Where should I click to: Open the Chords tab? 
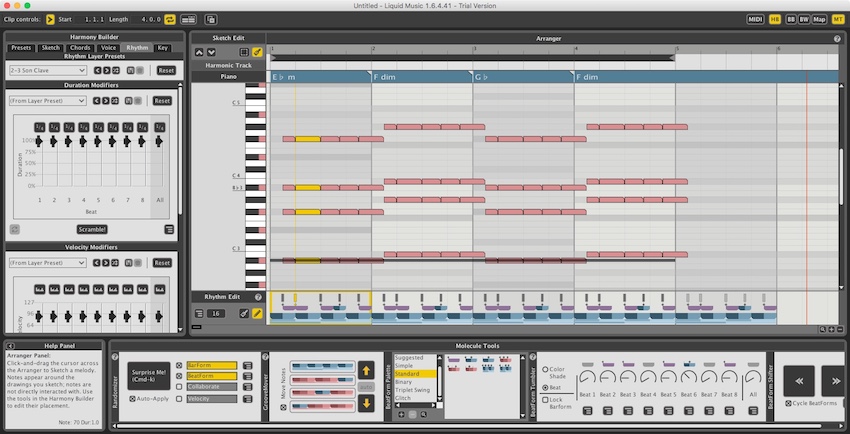click(x=80, y=48)
